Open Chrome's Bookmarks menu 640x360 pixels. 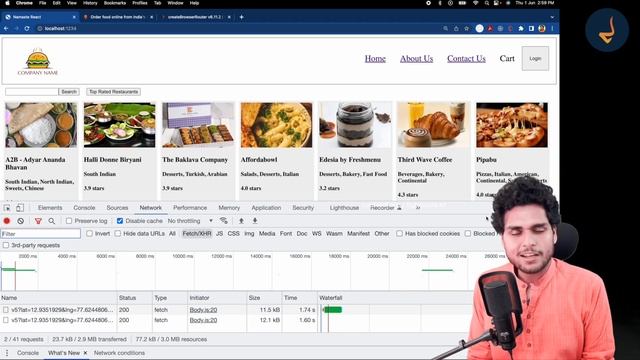coord(115,3)
